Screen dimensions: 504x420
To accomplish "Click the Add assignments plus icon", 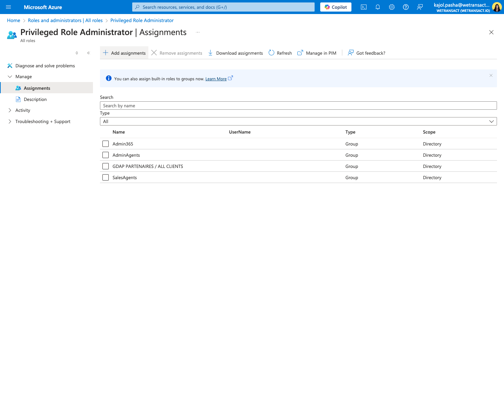I will tap(105, 53).
